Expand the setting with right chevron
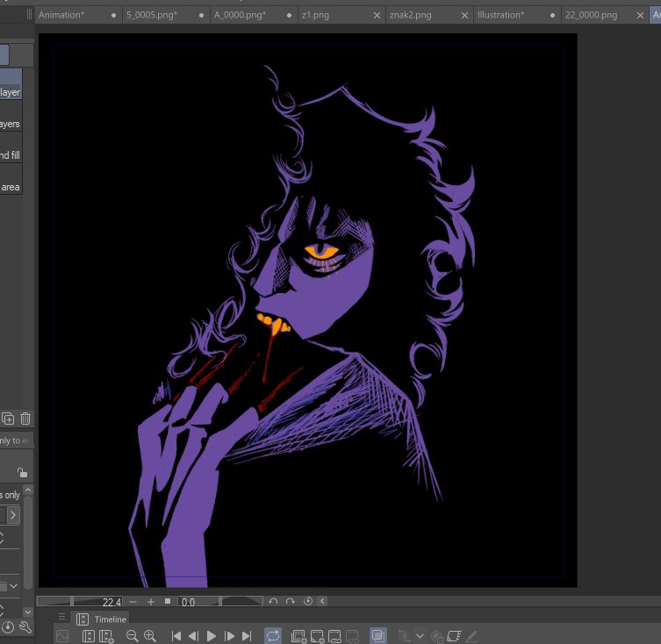Viewport: 661px width, 644px height. point(13,515)
